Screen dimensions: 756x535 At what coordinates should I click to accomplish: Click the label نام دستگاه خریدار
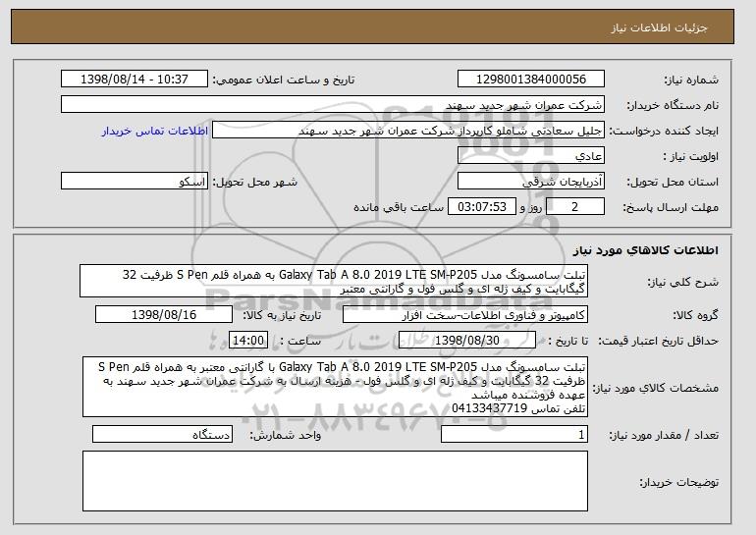(x=673, y=105)
